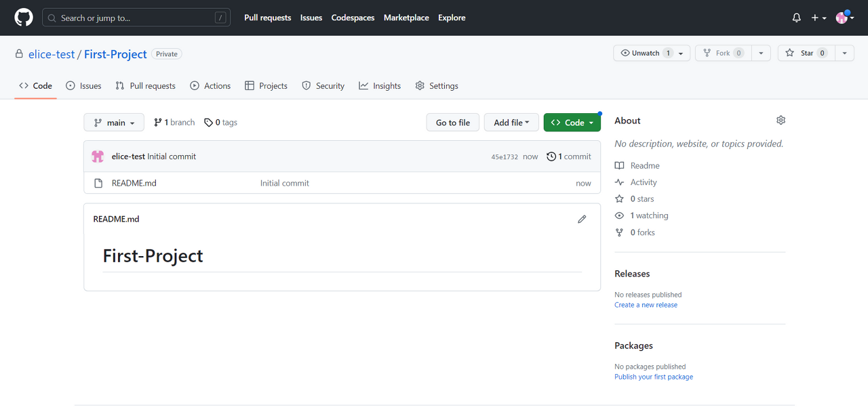View the 1 branch link

pyautogui.click(x=174, y=123)
